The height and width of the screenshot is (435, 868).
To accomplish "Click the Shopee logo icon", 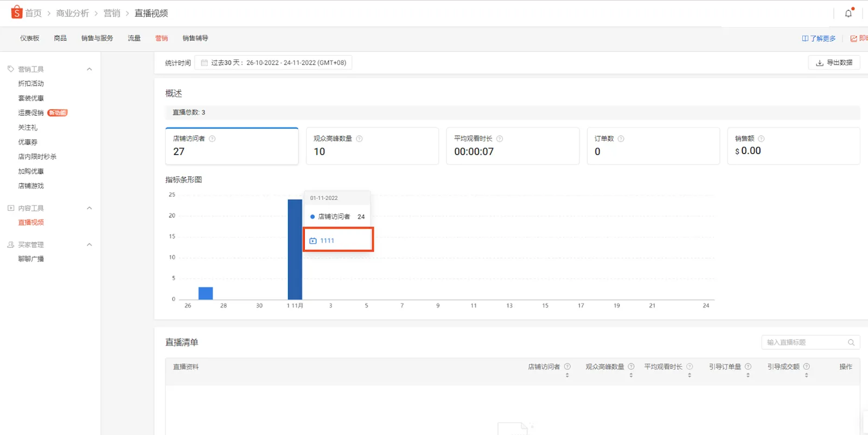I will coord(17,12).
